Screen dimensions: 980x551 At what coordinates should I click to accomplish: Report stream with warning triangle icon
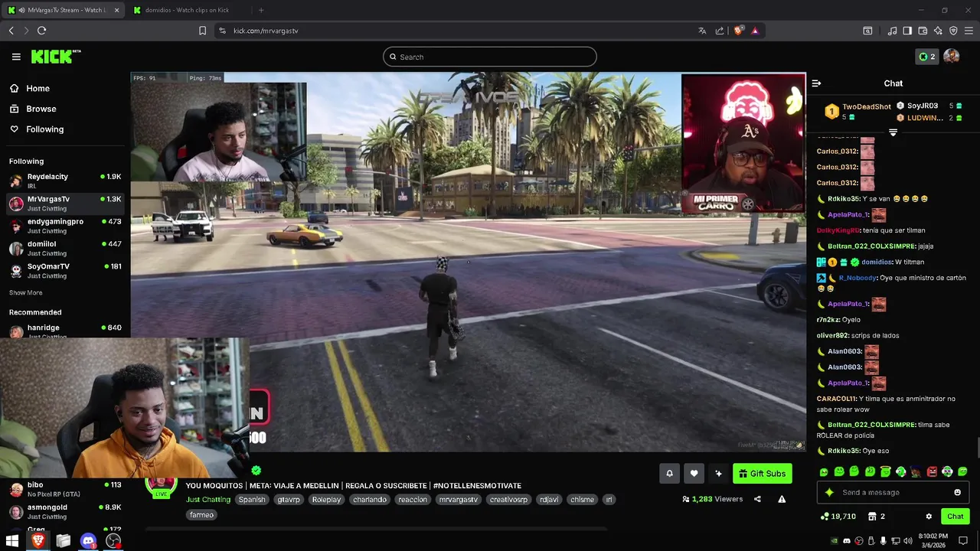782,499
